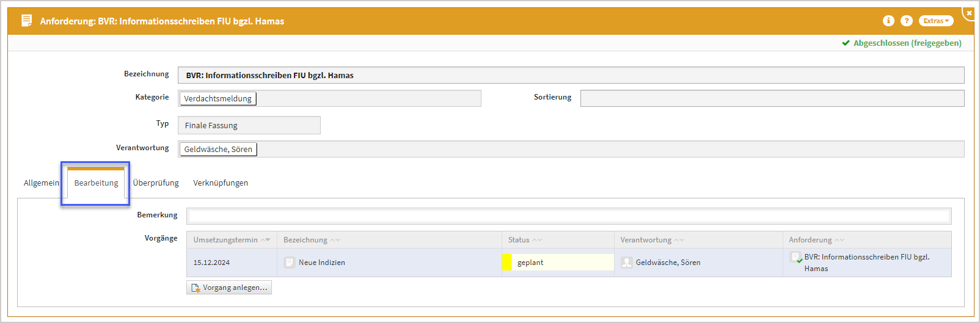This screenshot has width=980, height=323.
Task: Go to the Verknüpfungen tab
Action: pos(221,183)
